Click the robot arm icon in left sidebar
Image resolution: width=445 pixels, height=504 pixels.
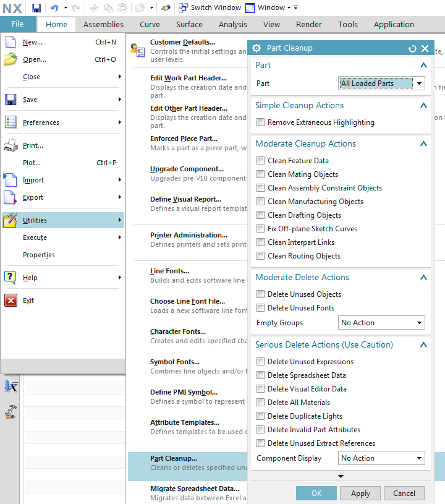pos(11,411)
